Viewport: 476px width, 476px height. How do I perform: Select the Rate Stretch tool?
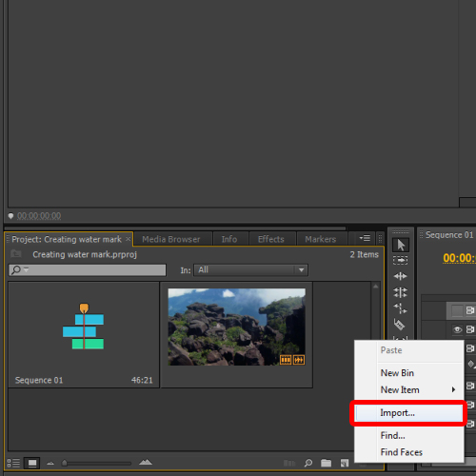pos(401,308)
